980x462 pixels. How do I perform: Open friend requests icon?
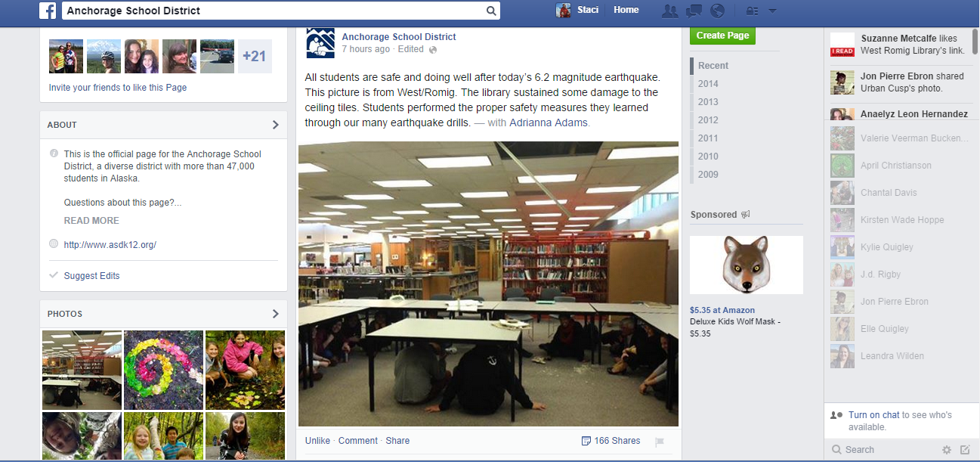669,11
